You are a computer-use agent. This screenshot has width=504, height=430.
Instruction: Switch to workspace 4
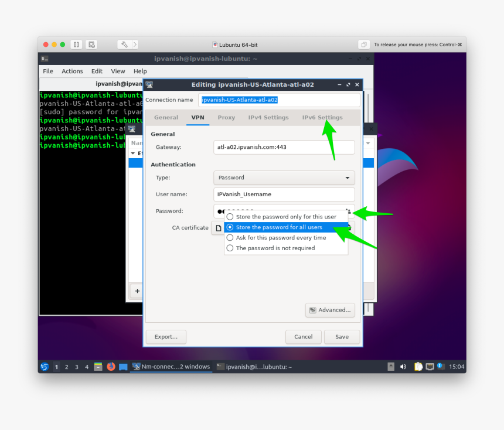click(87, 367)
